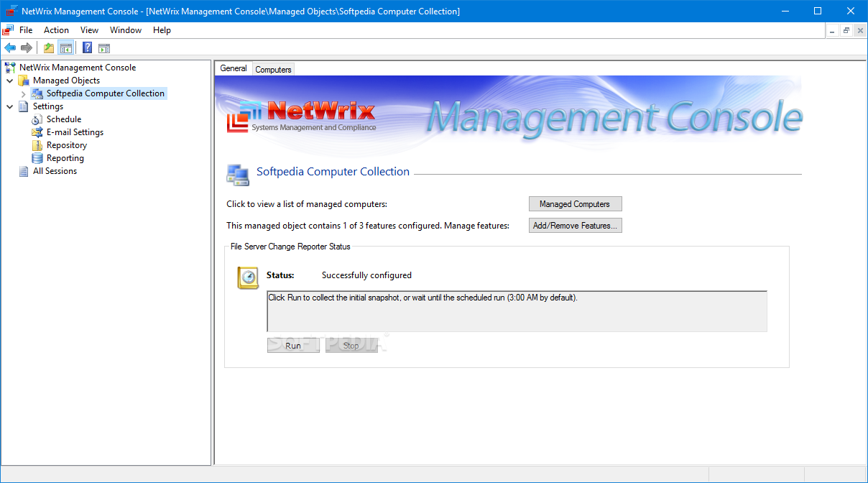
Task: Switch to the Computers tab
Action: click(273, 70)
